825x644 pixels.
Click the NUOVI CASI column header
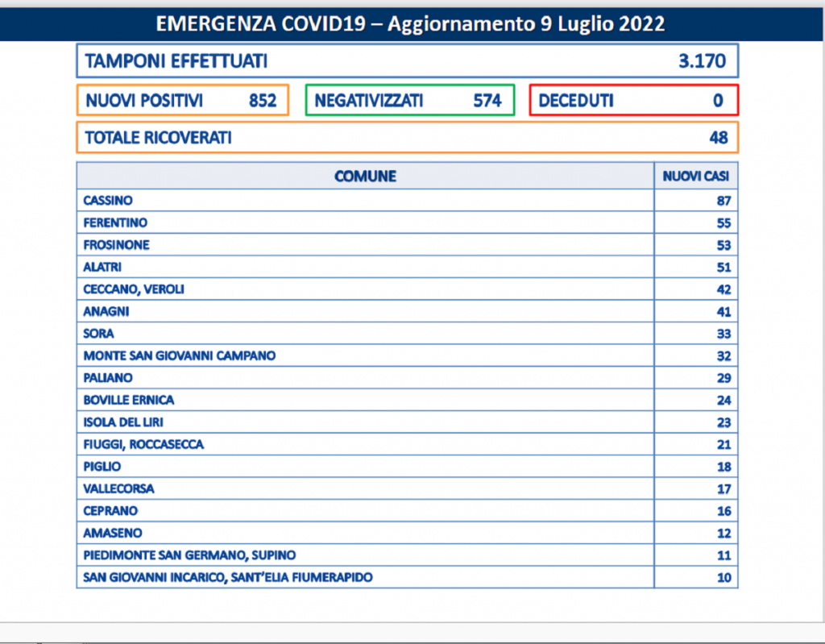(x=695, y=177)
